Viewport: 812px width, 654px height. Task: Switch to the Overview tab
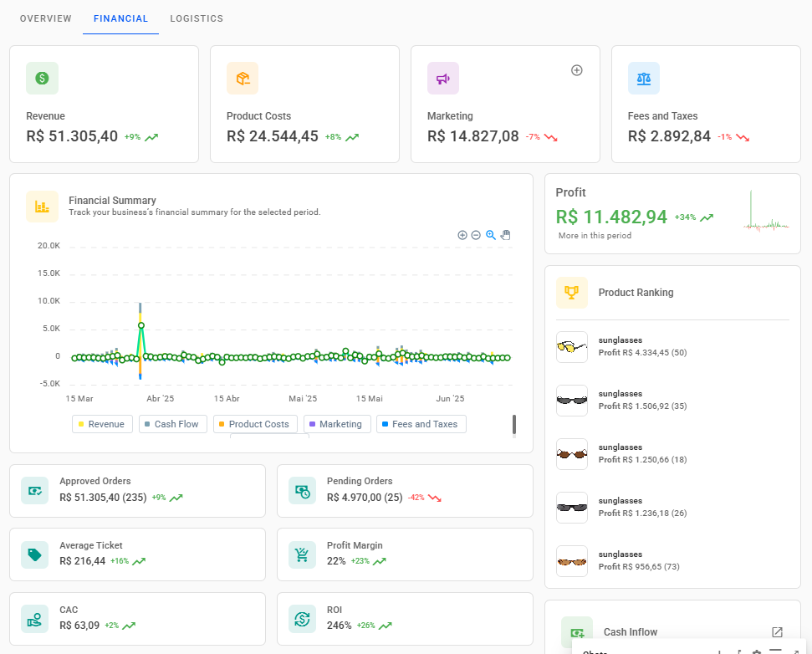point(46,18)
